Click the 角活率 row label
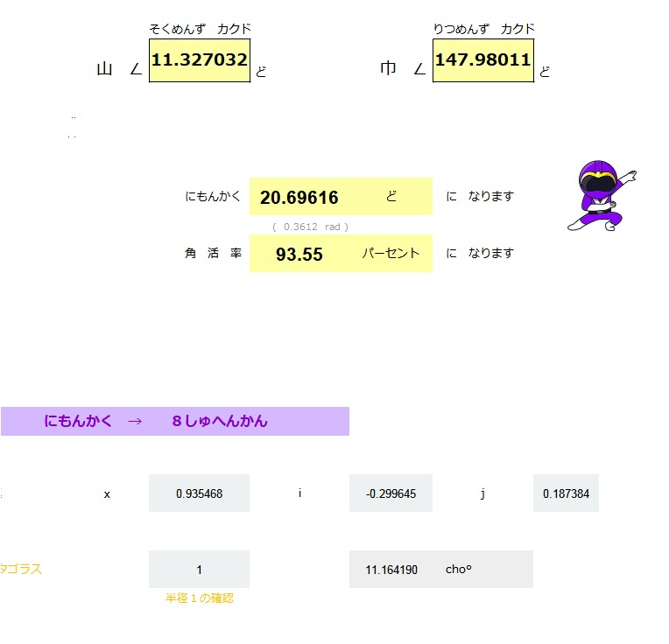Image resolution: width=669 pixels, height=644 pixels. coord(213,254)
